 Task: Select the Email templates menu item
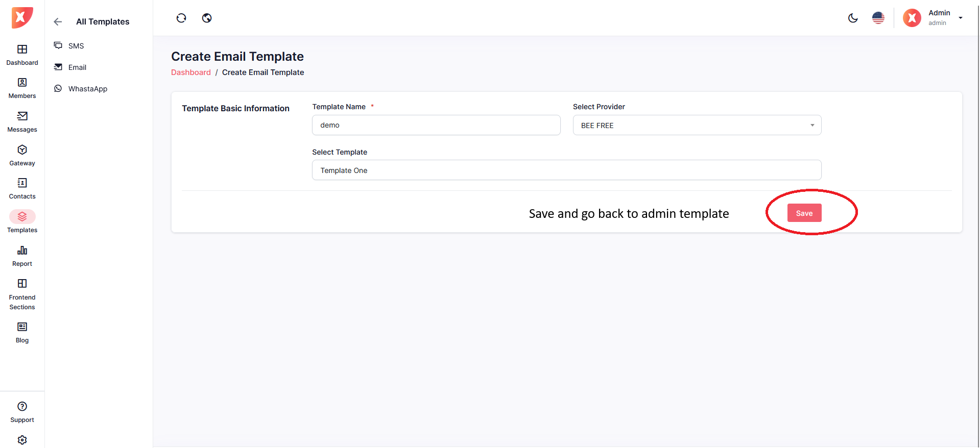point(77,67)
